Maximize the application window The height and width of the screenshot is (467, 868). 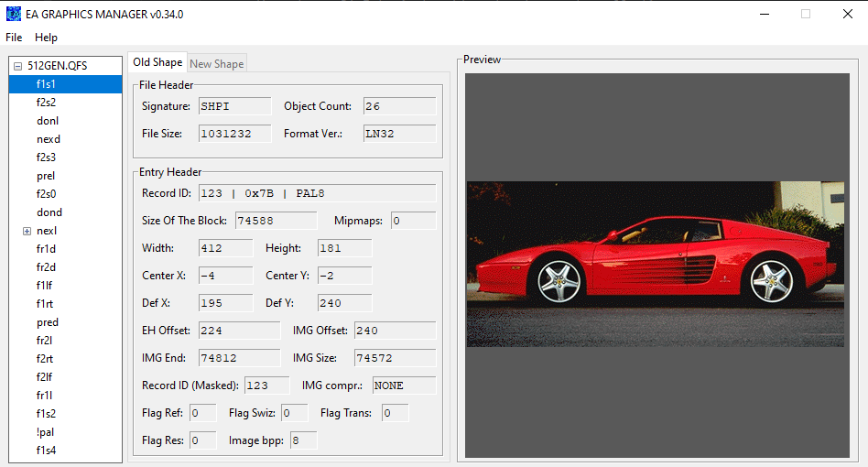click(806, 14)
